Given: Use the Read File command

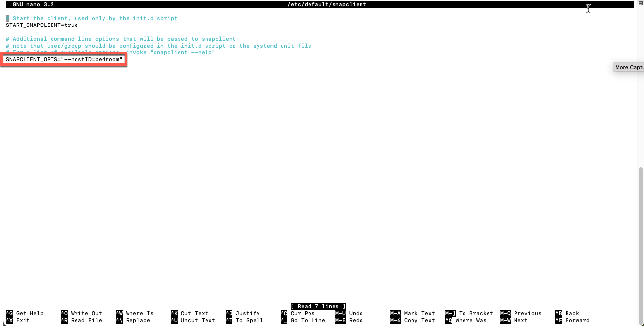Looking at the screenshot, I should (83, 320).
